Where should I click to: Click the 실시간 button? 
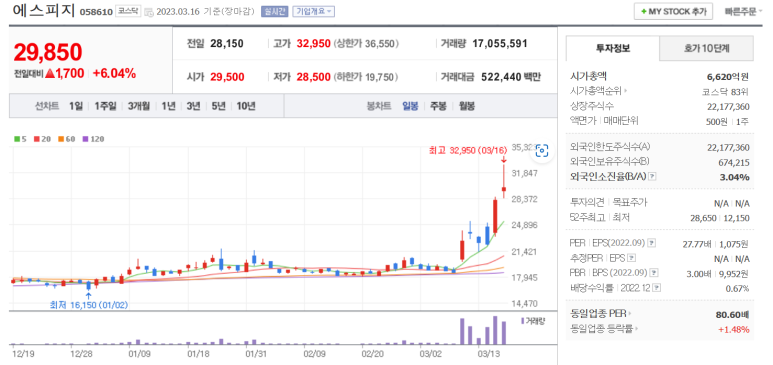pyautogui.click(x=274, y=11)
